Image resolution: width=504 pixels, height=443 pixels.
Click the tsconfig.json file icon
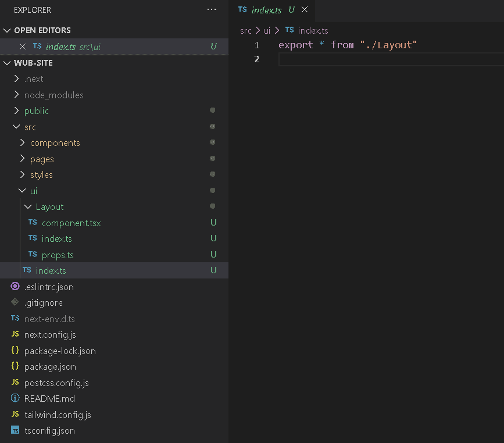click(x=15, y=431)
